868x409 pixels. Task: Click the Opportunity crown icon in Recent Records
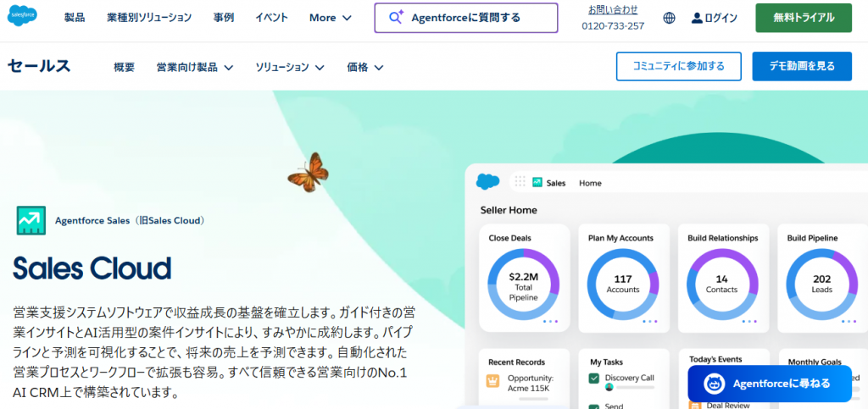point(492,381)
